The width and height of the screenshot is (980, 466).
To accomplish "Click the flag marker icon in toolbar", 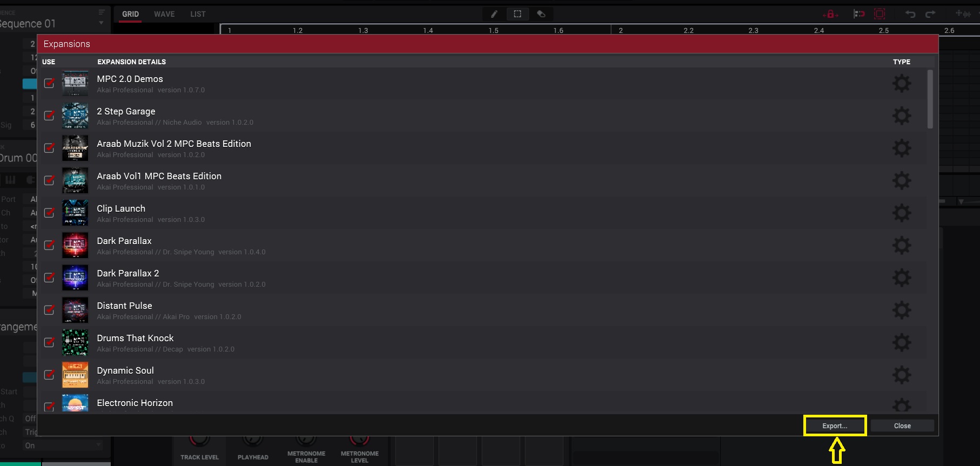I will (859, 14).
